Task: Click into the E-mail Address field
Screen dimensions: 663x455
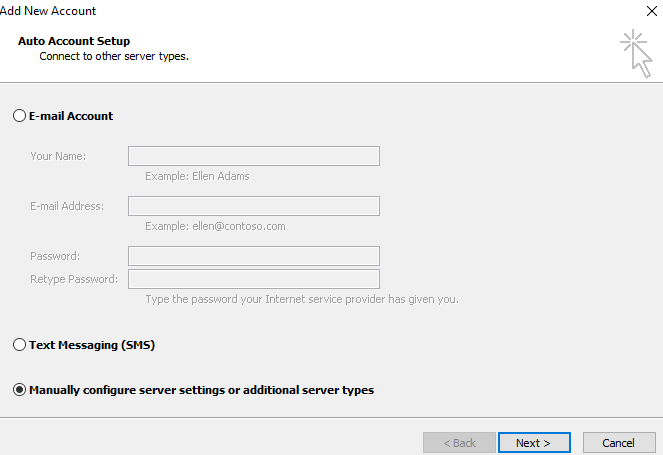Action: pos(254,206)
